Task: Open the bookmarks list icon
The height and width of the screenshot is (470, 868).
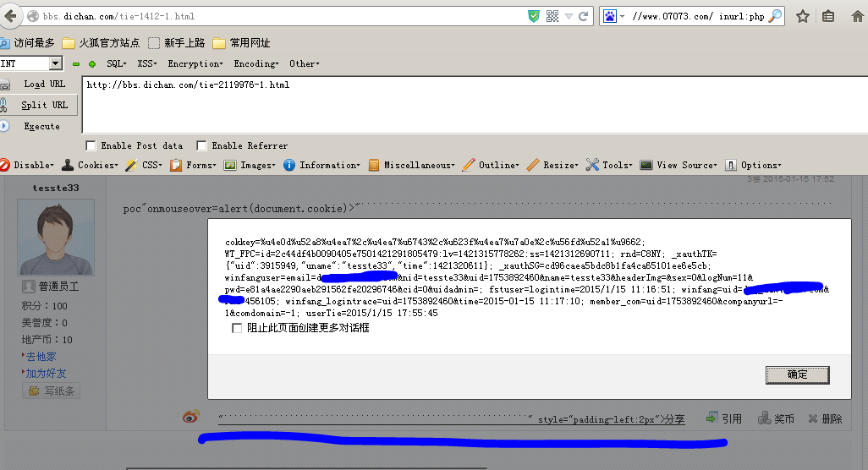Action: tap(828, 16)
